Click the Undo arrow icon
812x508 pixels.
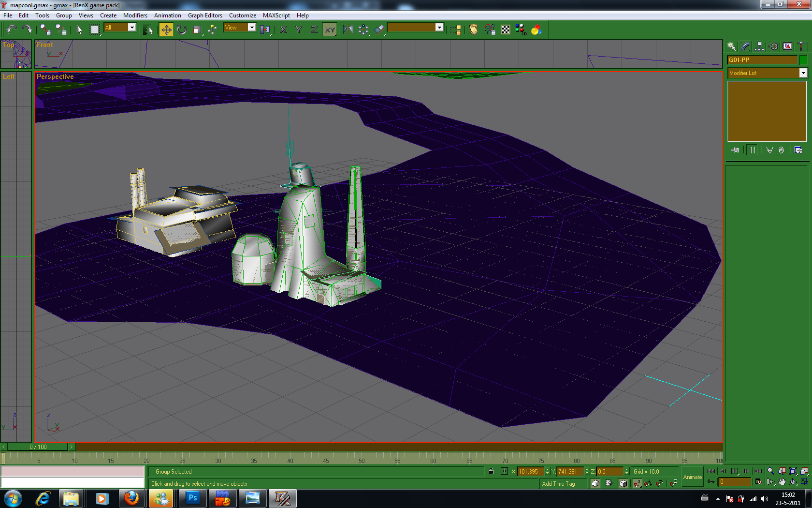point(12,30)
